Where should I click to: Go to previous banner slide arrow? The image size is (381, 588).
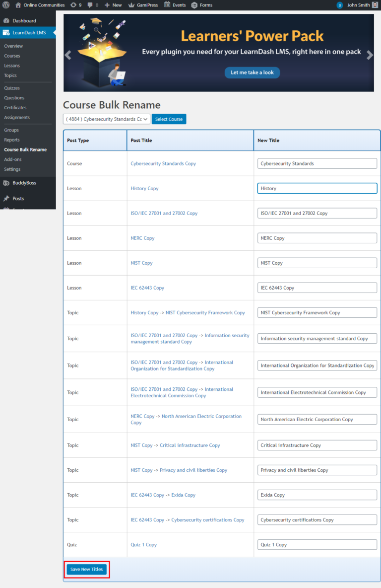(x=68, y=55)
